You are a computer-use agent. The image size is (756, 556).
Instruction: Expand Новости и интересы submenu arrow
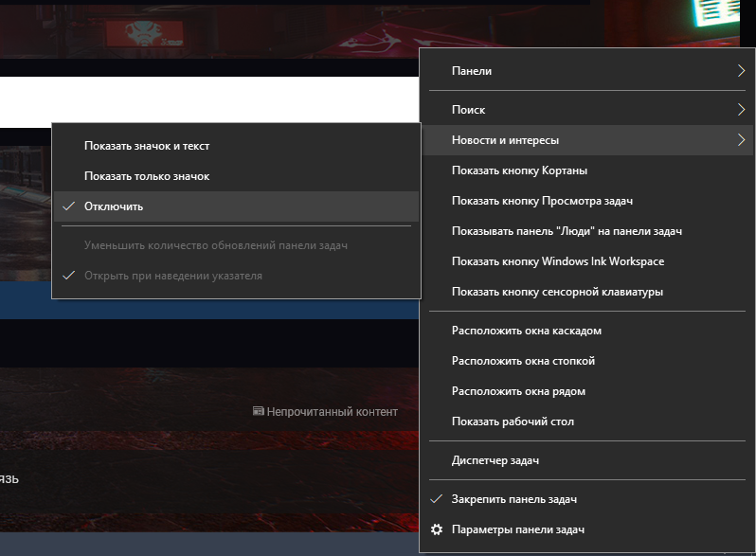[x=740, y=140]
